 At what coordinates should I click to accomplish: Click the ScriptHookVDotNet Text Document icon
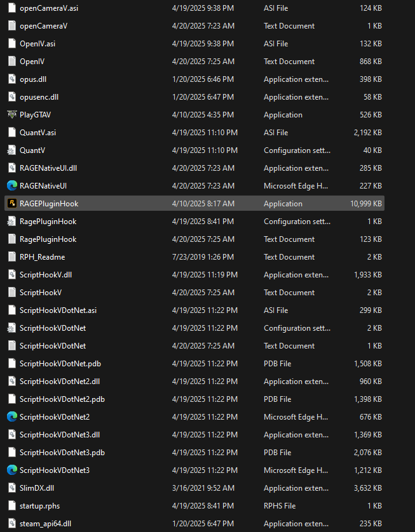point(12,346)
